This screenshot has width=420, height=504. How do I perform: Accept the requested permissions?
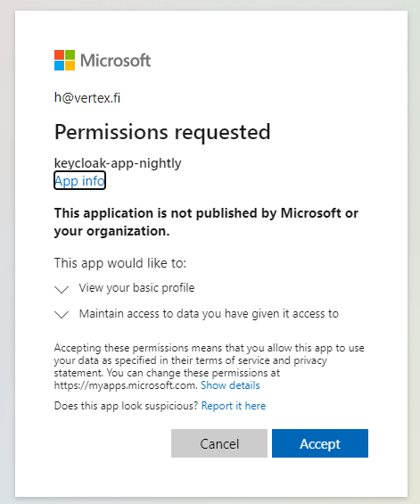(x=320, y=443)
